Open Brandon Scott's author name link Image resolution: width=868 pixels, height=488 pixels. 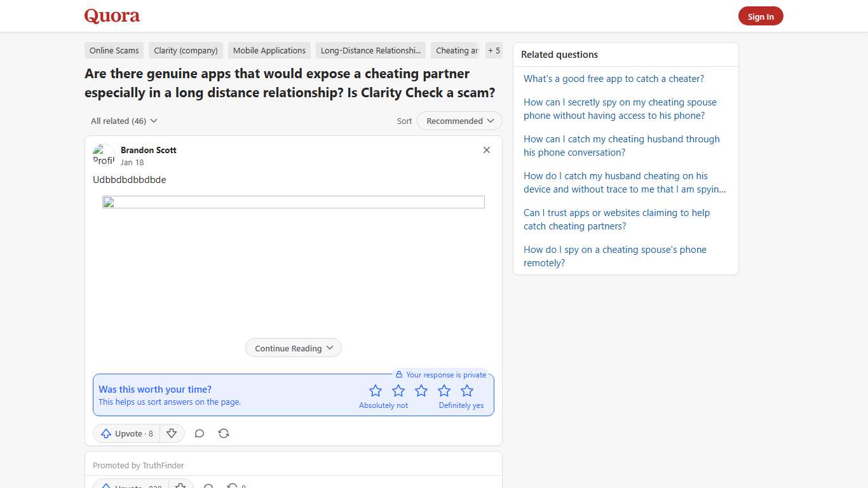point(149,150)
